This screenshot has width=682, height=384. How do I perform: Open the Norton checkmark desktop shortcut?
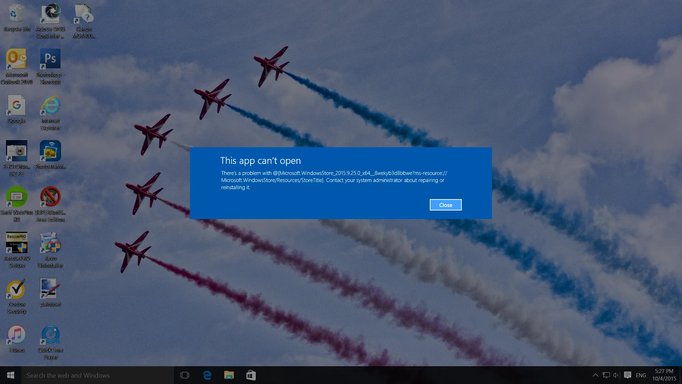[x=17, y=297]
